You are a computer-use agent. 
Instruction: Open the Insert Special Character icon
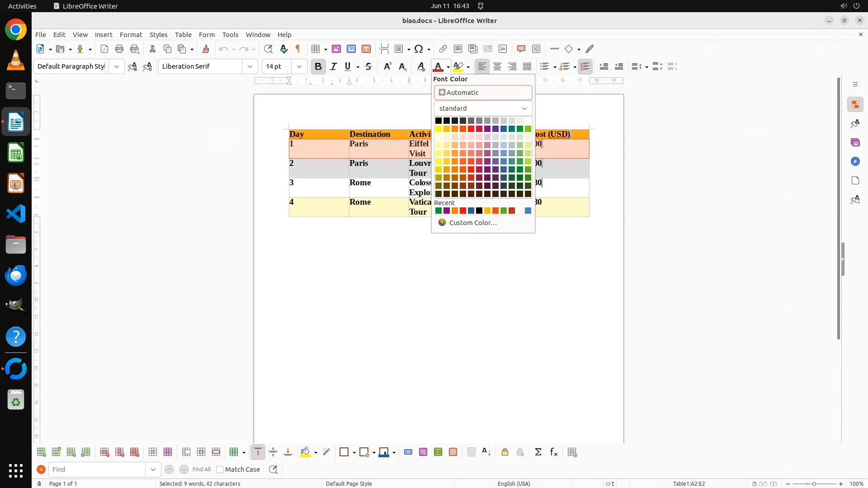[x=419, y=49]
